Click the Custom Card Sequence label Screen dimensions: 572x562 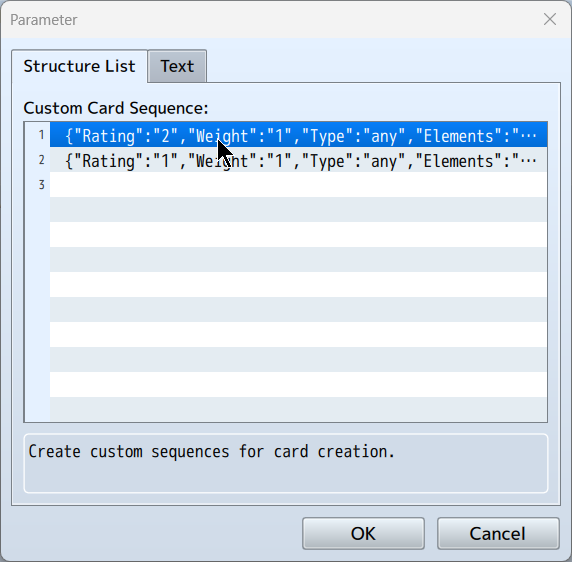point(116,108)
